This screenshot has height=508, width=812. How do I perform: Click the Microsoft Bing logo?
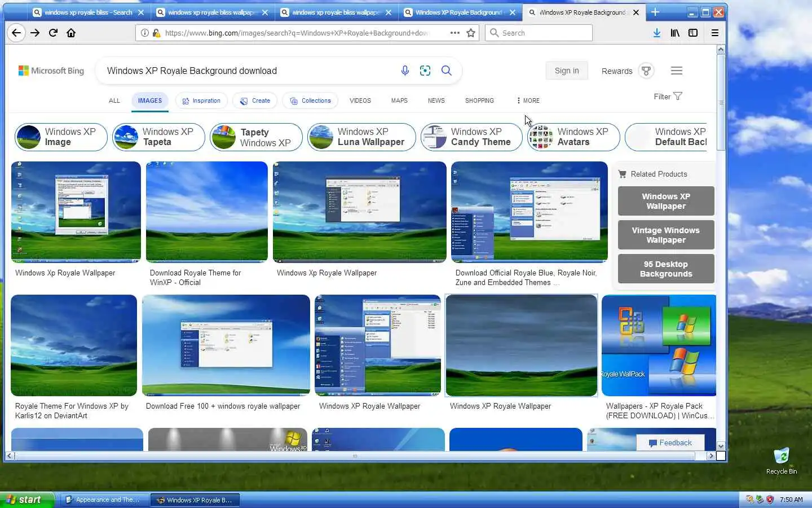51,71
